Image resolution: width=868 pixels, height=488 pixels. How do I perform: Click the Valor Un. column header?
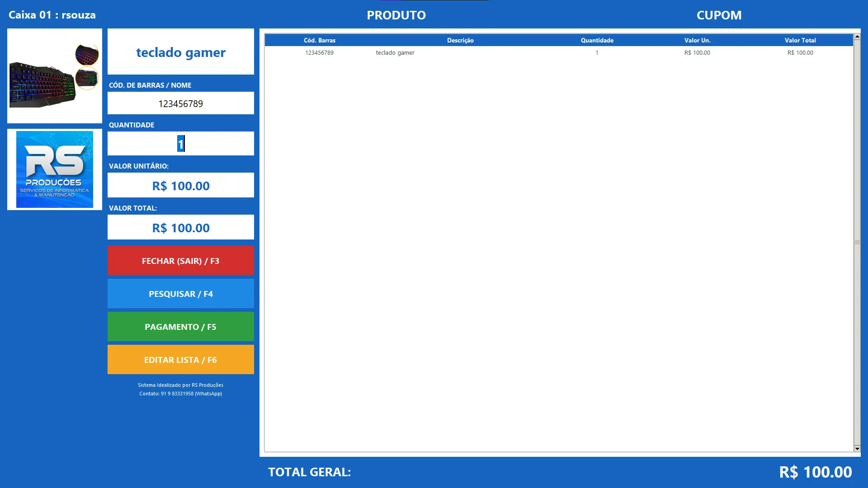697,40
